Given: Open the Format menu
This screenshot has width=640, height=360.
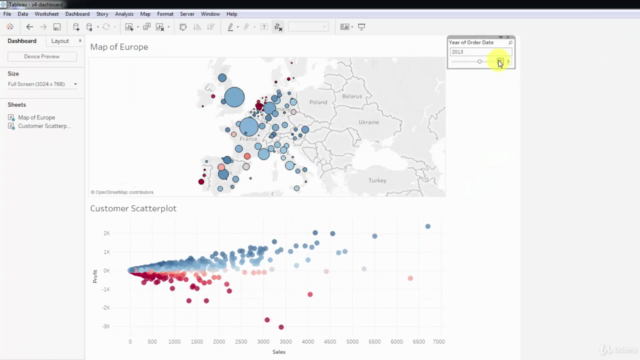Looking at the screenshot, I should (x=165, y=14).
